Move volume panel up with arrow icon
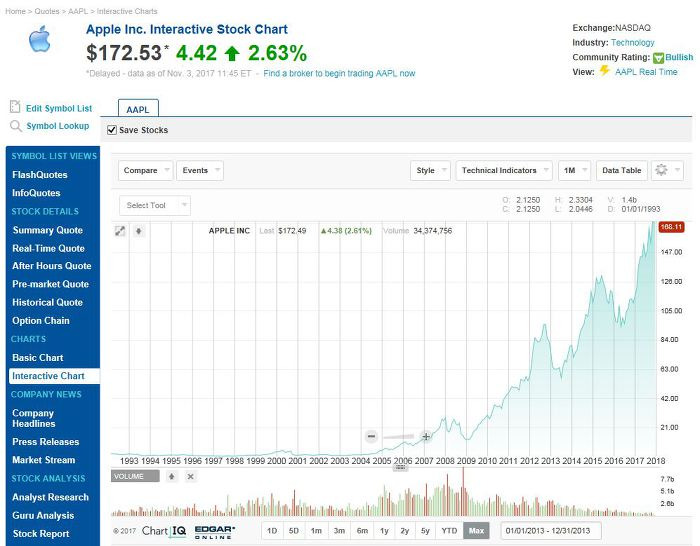Screen dimensions: 700x546 171,476
